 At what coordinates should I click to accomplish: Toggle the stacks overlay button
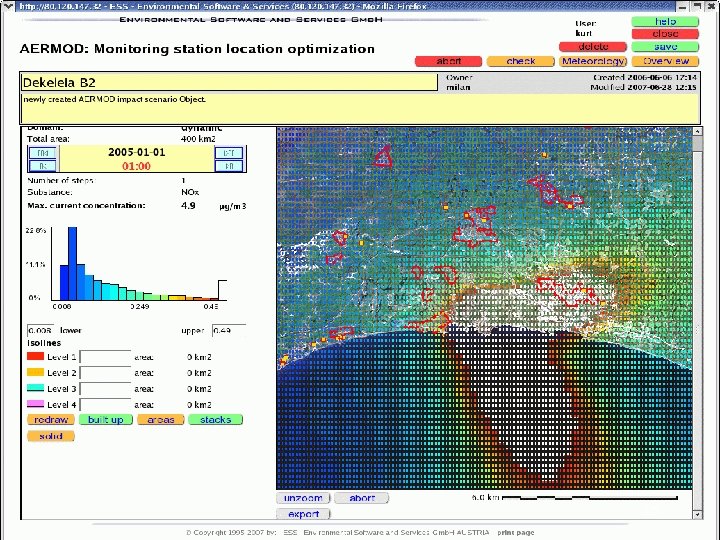click(215, 420)
